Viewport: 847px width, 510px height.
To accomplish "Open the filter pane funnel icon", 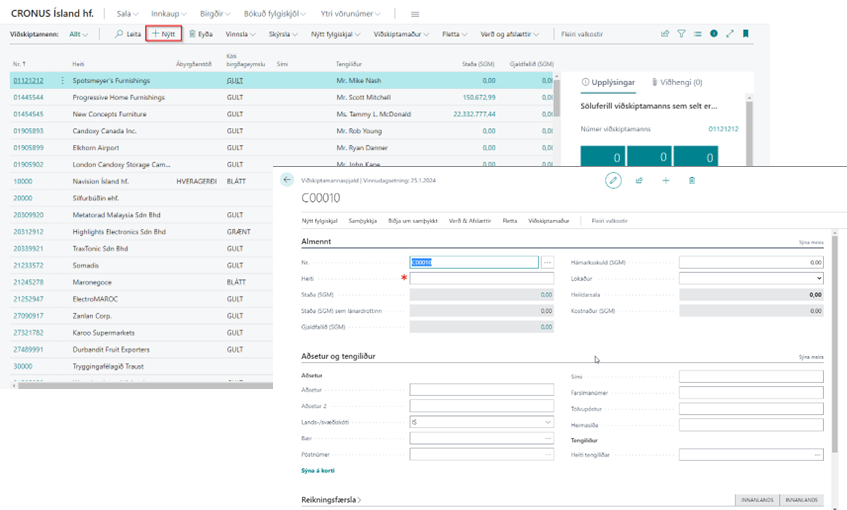I will [681, 34].
